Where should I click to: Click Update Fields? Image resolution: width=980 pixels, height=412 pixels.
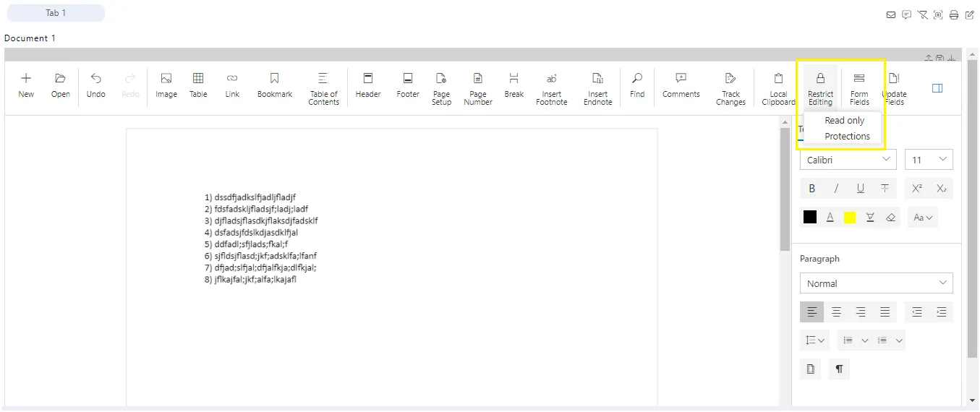(x=894, y=88)
